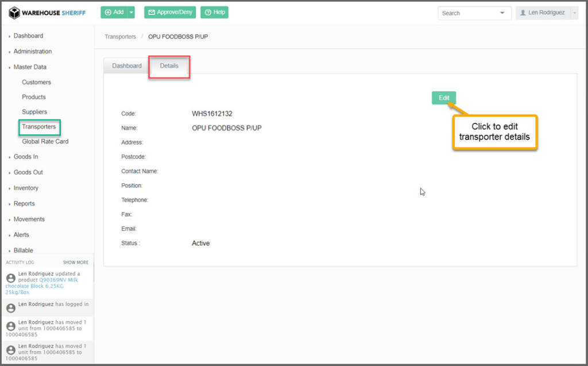
Task: Click the Warehouse Sheriff logo icon
Action: [14, 13]
